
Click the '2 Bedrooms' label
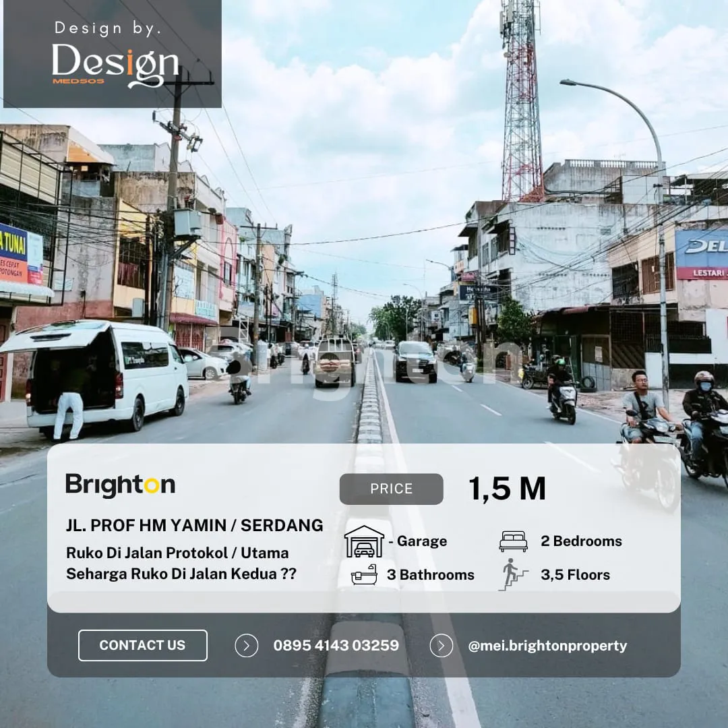[x=581, y=541]
